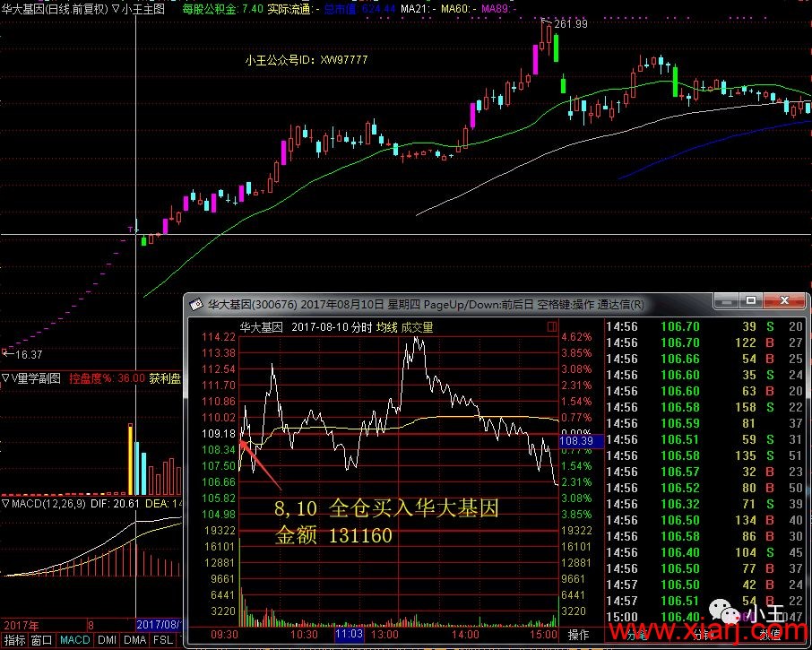Click the 106.57 price in the tick list
Screen dimensions: 812x650
tap(680, 472)
